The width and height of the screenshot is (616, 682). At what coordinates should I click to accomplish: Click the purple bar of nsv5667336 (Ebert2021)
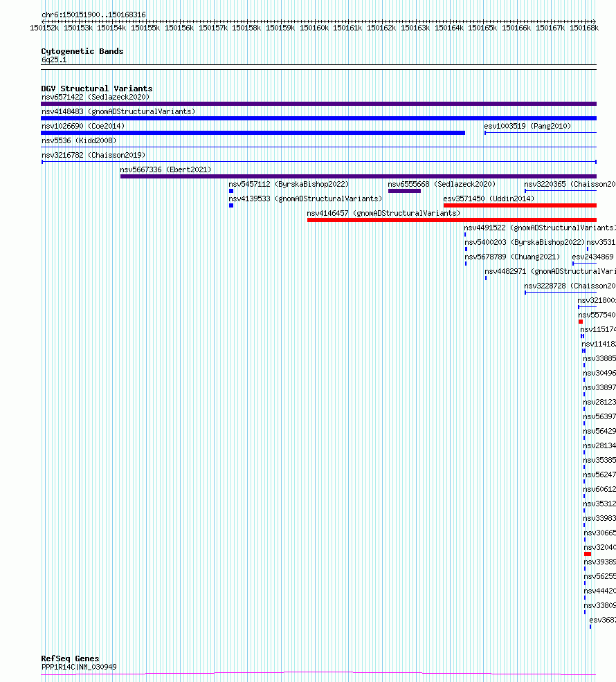359,176
